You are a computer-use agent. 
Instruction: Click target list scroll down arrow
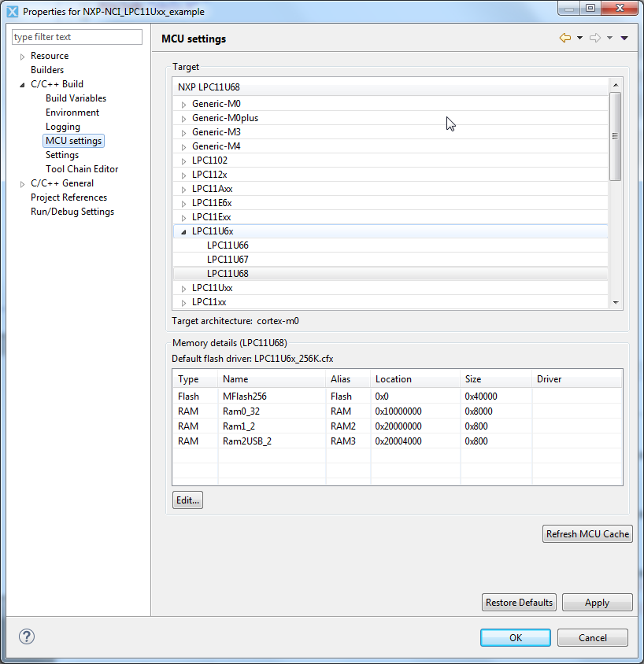pyautogui.click(x=616, y=302)
